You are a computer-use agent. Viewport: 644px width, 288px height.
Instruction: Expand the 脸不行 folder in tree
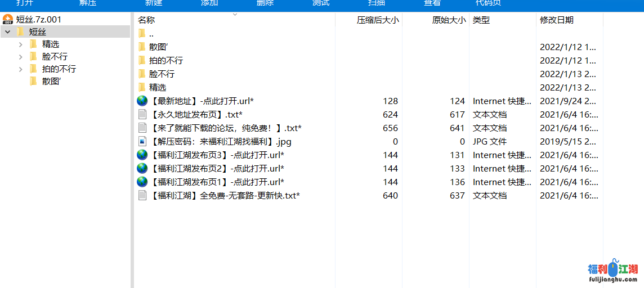(21, 57)
